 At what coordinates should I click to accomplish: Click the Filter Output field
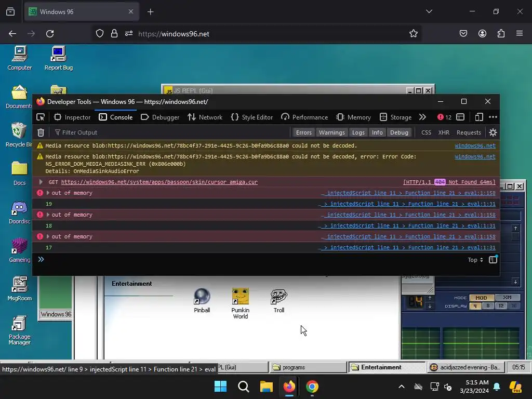click(x=171, y=132)
